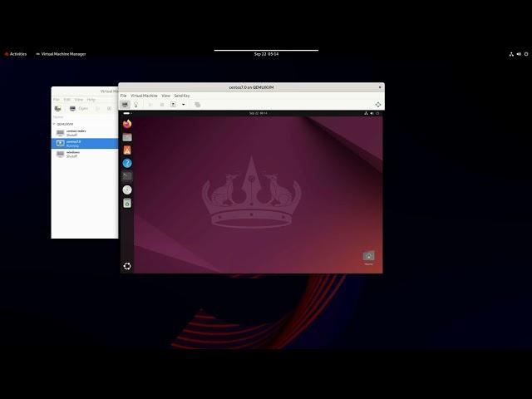Open the Files app in guest dock
Image resolution: width=532 pixels, height=399 pixels.
(127, 137)
